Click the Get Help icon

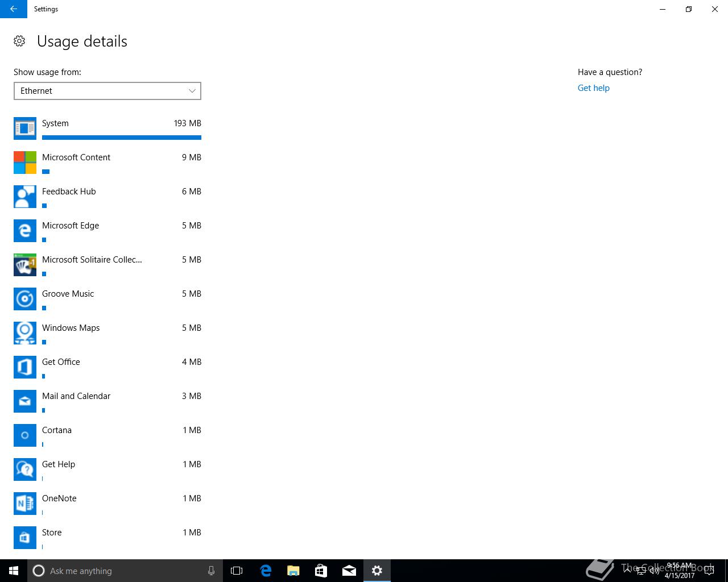pyautogui.click(x=25, y=469)
